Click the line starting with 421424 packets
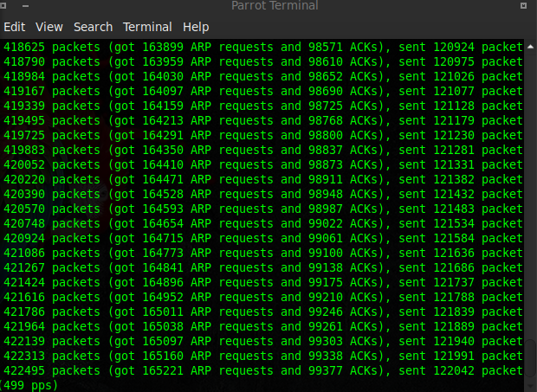Screen dimensions: 537x392 (263, 282)
